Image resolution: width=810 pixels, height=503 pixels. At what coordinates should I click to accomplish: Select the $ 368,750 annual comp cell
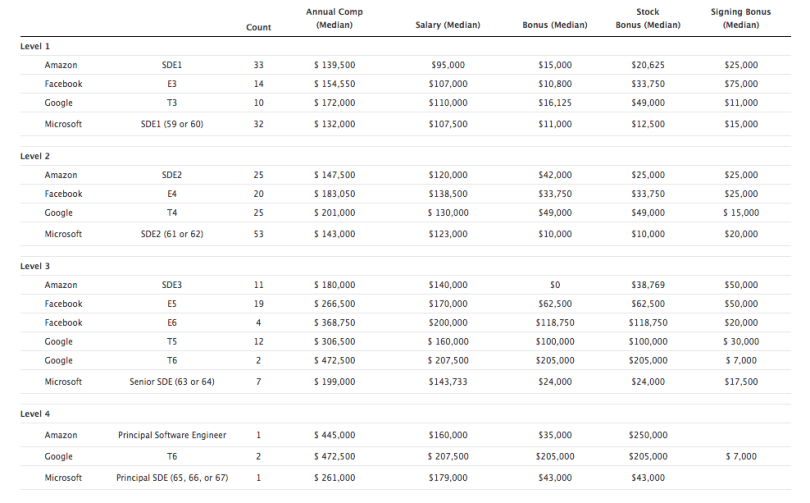[x=334, y=323]
